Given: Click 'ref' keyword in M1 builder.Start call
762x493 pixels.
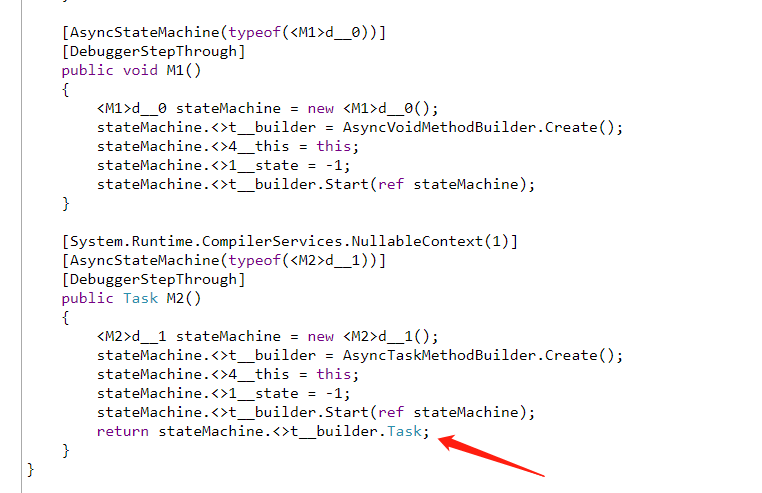Looking at the screenshot, I should pos(391,184).
